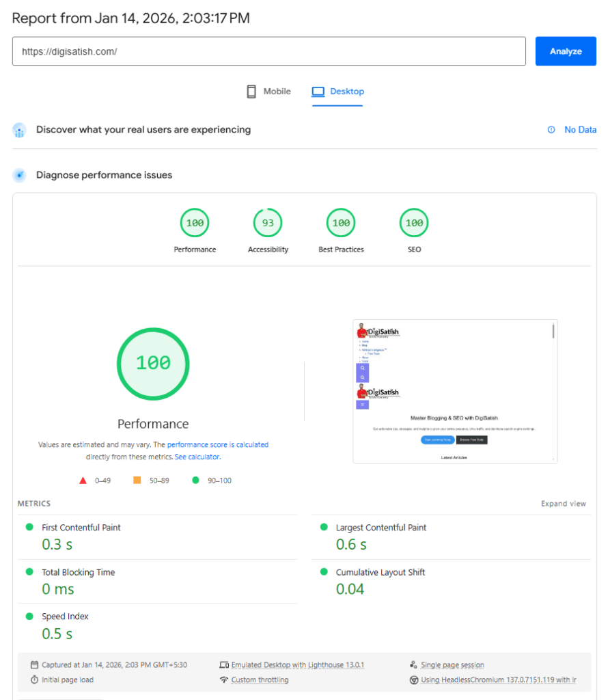Click the large 100 Performance gauge
The height and width of the screenshot is (700, 610).
[153, 364]
